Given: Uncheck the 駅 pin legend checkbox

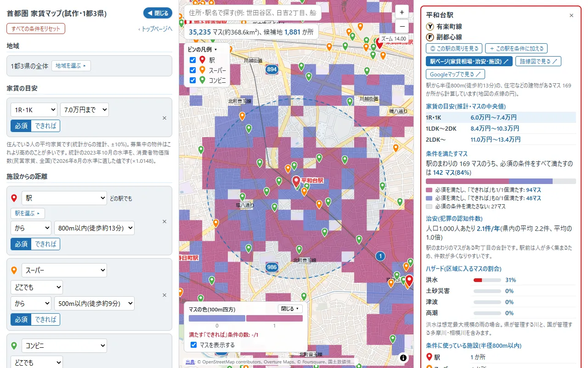Looking at the screenshot, I should 193,60.
